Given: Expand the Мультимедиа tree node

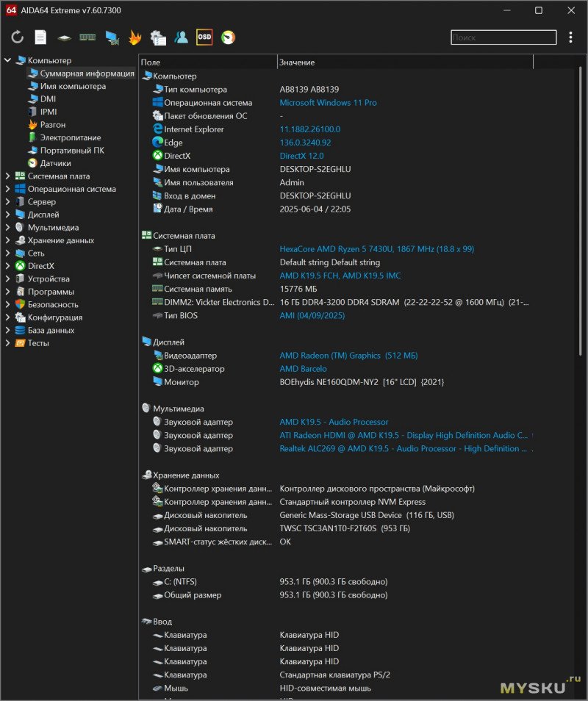Looking at the screenshot, I should [7, 228].
